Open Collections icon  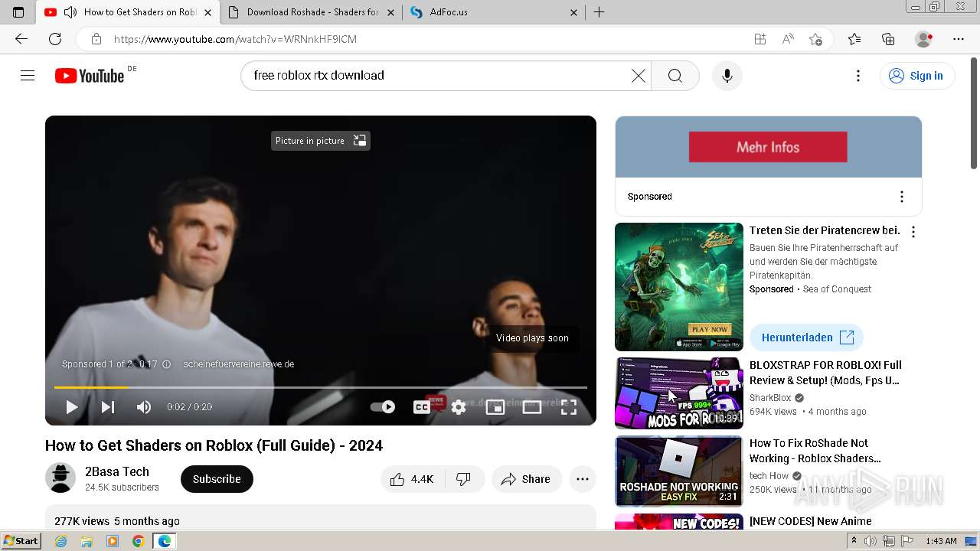888,39
